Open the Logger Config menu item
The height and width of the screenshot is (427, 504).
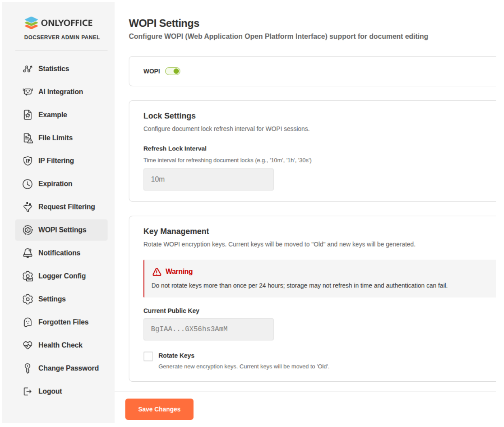coord(62,276)
